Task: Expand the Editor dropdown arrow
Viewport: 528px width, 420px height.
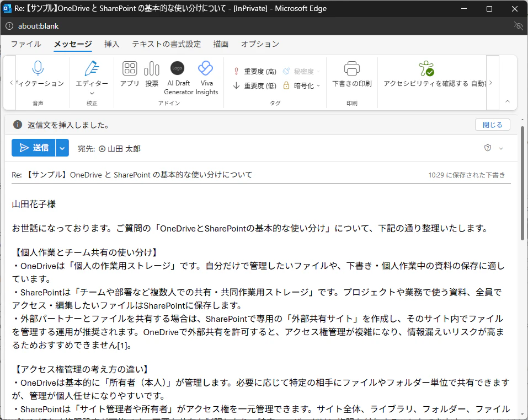Action: coord(92,93)
